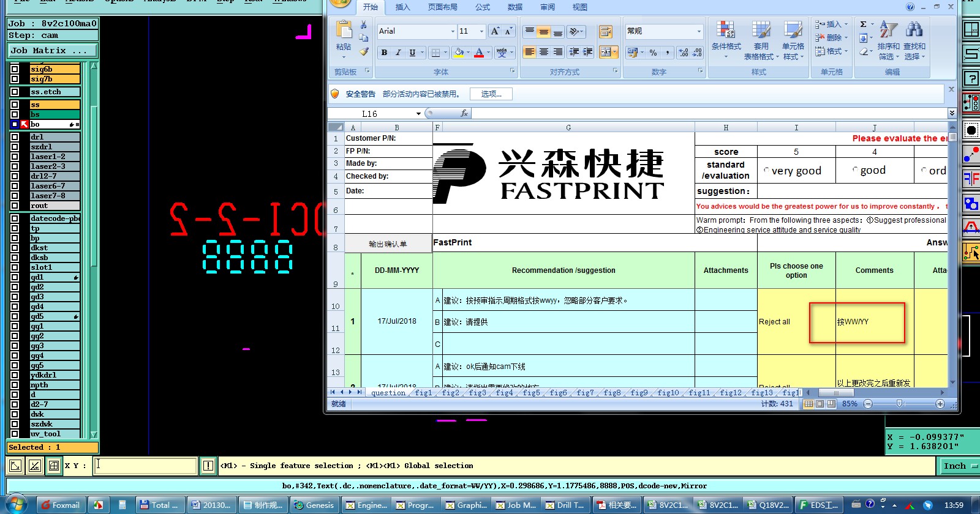This screenshot has width=980, height=514.
Task: Click the insert function fx icon
Action: (464, 113)
